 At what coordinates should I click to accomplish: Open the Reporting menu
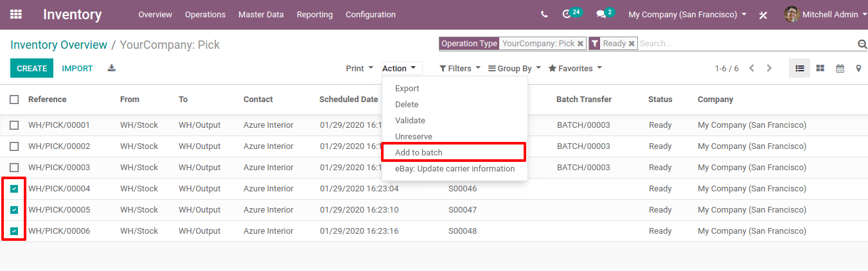pyautogui.click(x=315, y=14)
